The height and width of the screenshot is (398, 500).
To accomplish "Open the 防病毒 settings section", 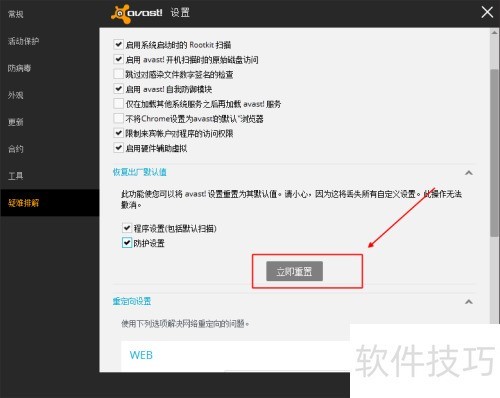I will pyautogui.click(x=19, y=68).
